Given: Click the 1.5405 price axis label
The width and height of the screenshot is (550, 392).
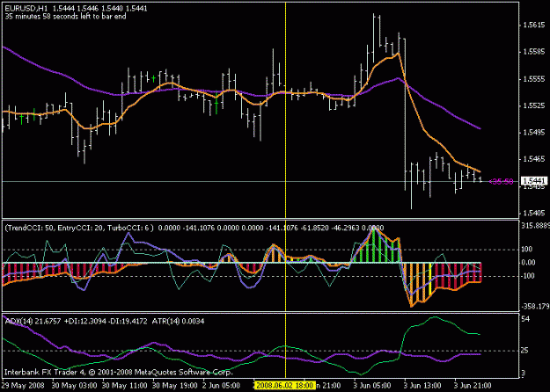Looking at the screenshot, I should pyautogui.click(x=534, y=213).
